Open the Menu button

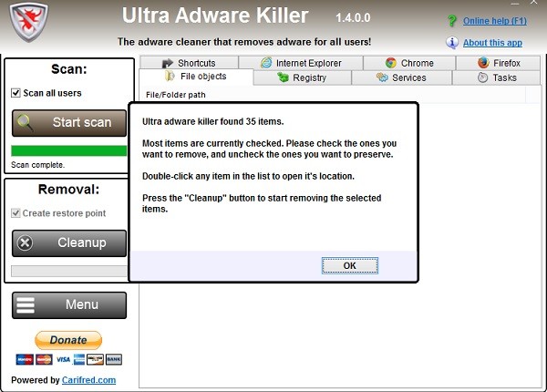point(69,305)
